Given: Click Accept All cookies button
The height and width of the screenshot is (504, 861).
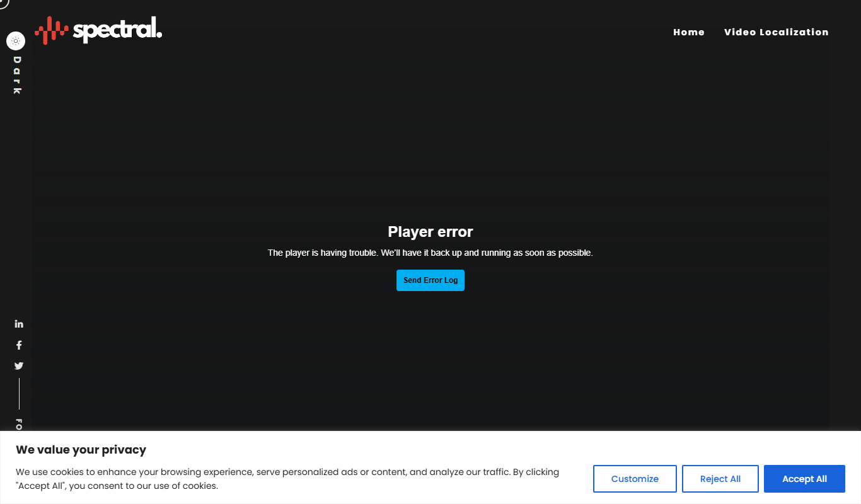Looking at the screenshot, I should pyautogui.click(x=804, y=479).
